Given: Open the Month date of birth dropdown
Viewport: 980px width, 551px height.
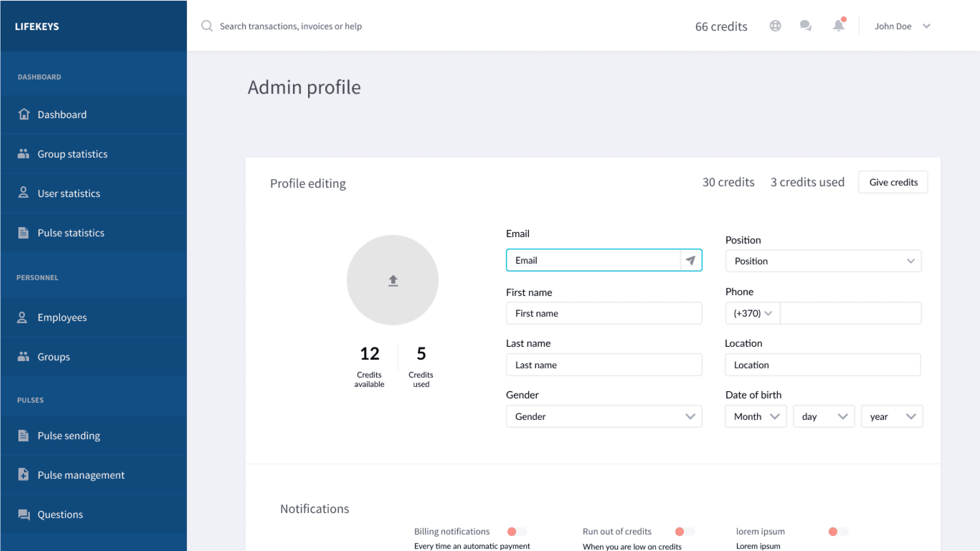Looking at the screenshot, I should click(x=755, y=416).
